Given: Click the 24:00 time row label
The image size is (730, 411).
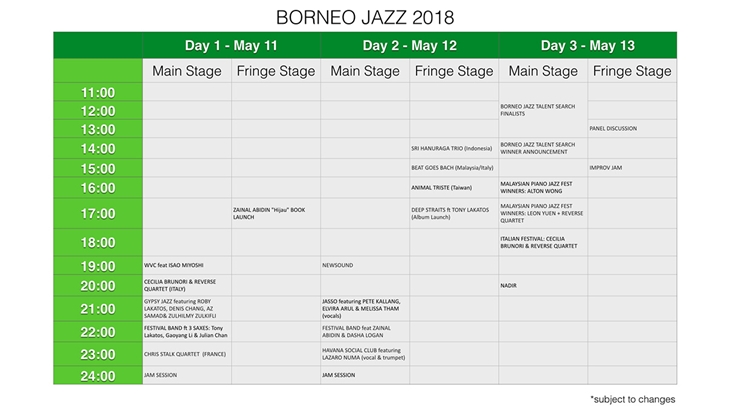Looking at the screenshot, I should point(98,375).
